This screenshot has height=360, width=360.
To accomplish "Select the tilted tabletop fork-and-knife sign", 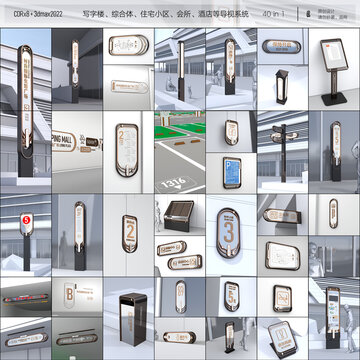I will (x=283, y=338).
